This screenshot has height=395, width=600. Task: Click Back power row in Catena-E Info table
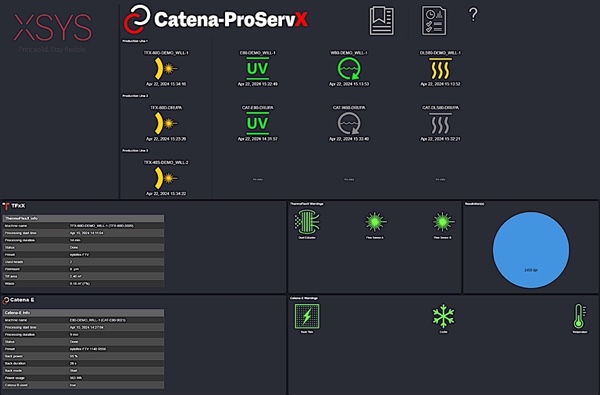(83, 356)
